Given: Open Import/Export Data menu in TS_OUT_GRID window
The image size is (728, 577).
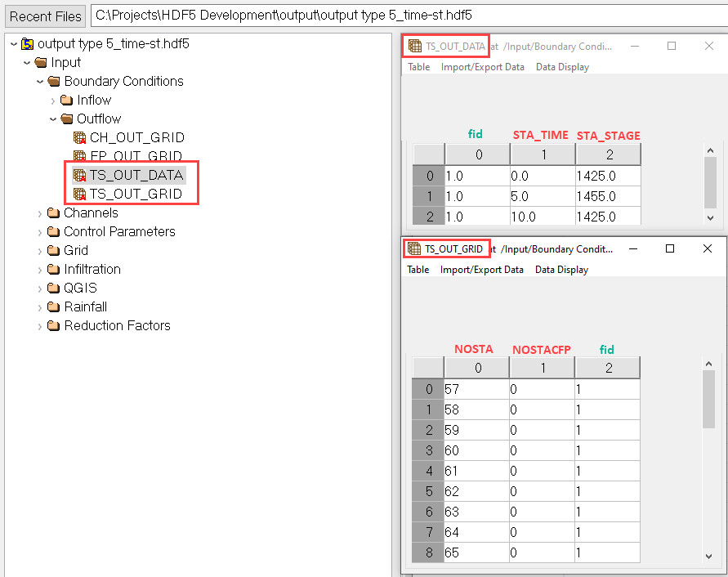Looking at the screenshot, I should (x=481, y=269).
